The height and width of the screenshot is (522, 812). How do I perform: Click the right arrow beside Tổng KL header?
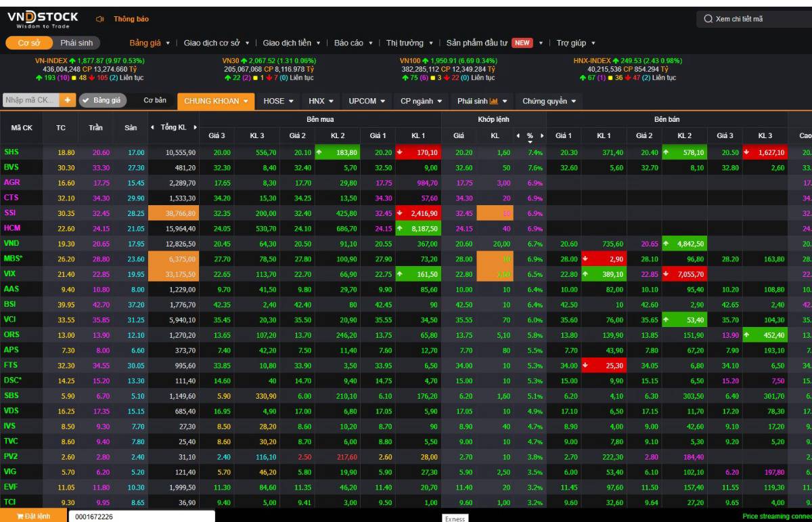click(196, 127)
